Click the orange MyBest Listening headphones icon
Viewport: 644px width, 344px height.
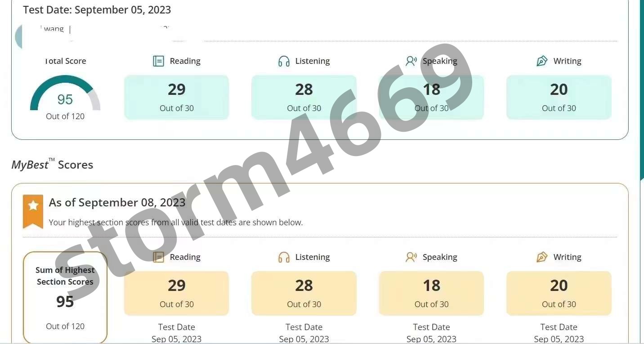pos(284,257)
